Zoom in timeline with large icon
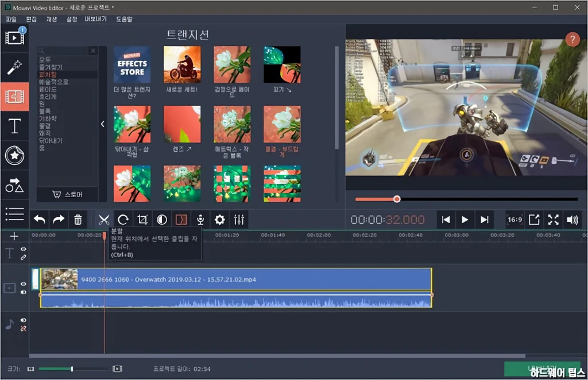This screenshot has height=380, width=588. [x=117, y=369]
